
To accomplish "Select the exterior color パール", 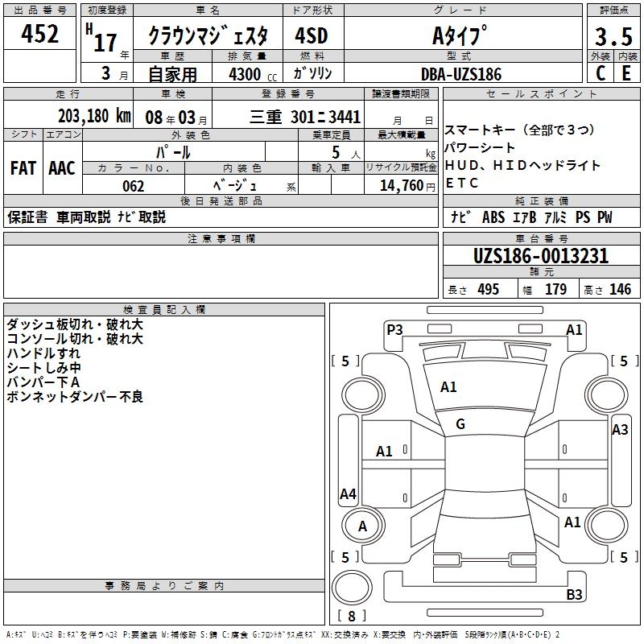I will pos(173,152).
